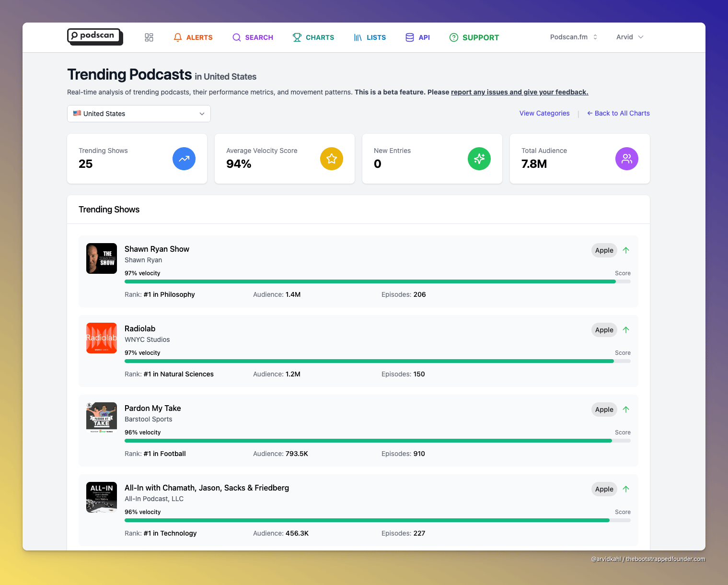The height and width of the screenshot is (585, 728).
Task: Click the WNYC Studios publisher name
Action: point(147,339)
